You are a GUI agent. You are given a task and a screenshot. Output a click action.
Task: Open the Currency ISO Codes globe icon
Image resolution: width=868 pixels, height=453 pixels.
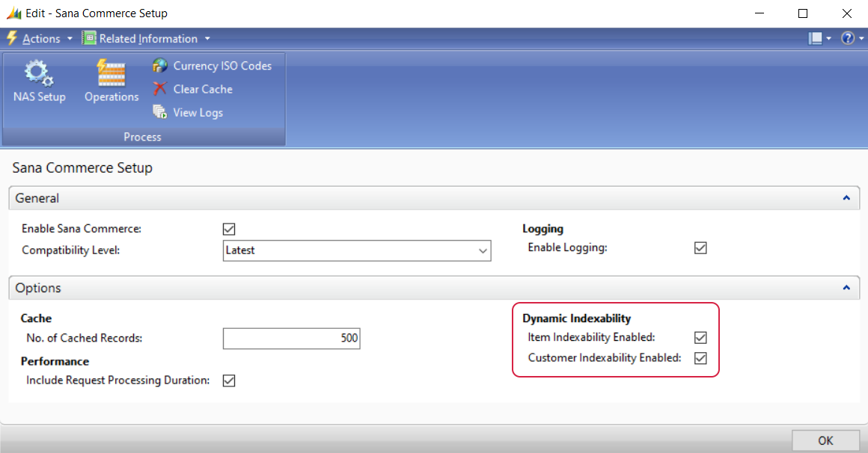tap(160, 66)
